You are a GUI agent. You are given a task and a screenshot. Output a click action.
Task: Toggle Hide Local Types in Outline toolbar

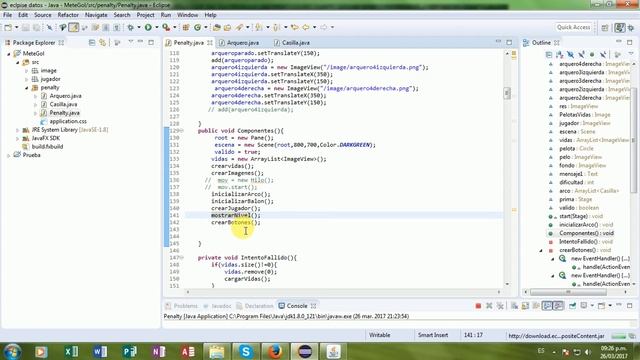click(603, 54)
